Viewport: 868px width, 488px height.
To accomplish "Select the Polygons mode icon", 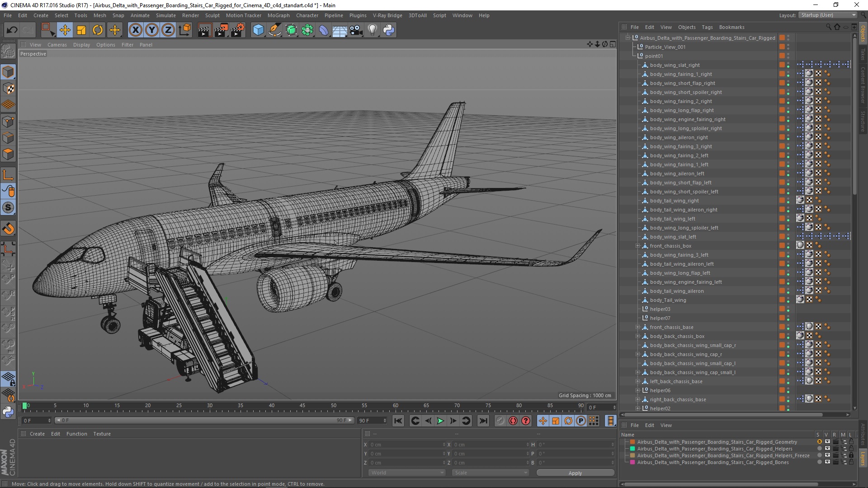I will tap(8, 154).
